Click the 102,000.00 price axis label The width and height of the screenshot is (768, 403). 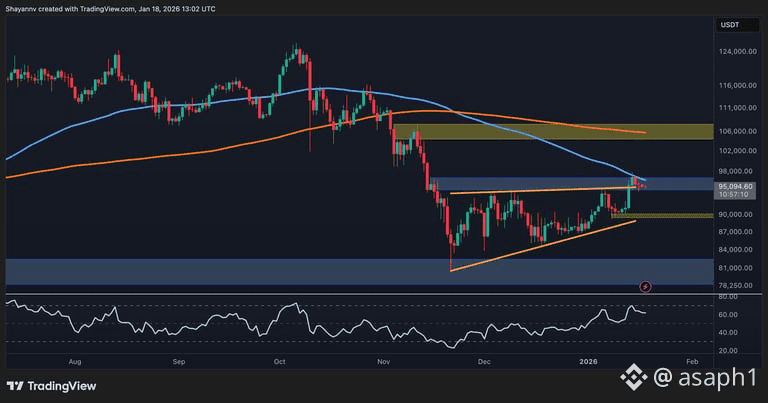pyautogui.click(x=738, y=150)
